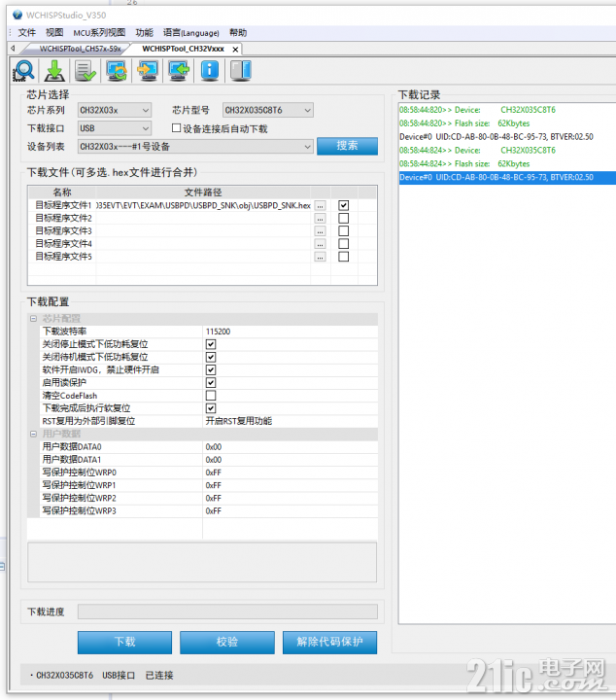
Task: Toggle 软件开启IWDG checkbox
Action: point(211,370)
